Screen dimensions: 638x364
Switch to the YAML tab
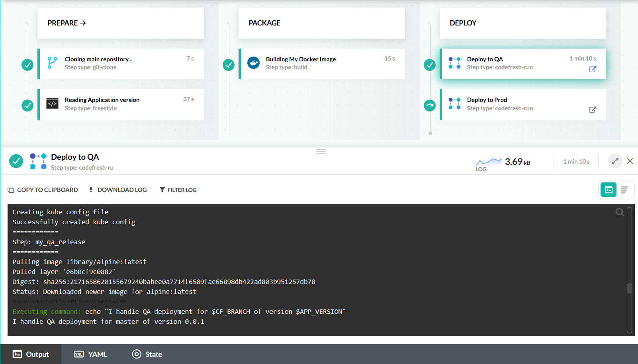pyautogui.click(x=91, y=354)
